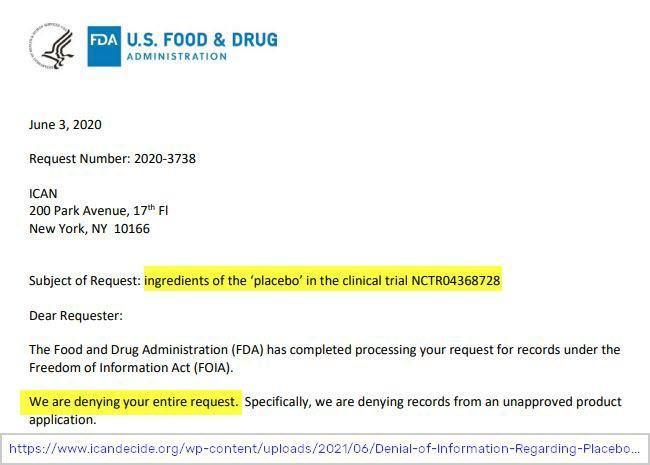
Task: Click highlighted 'We are denying your entire request'
Action: coord(133,402)
